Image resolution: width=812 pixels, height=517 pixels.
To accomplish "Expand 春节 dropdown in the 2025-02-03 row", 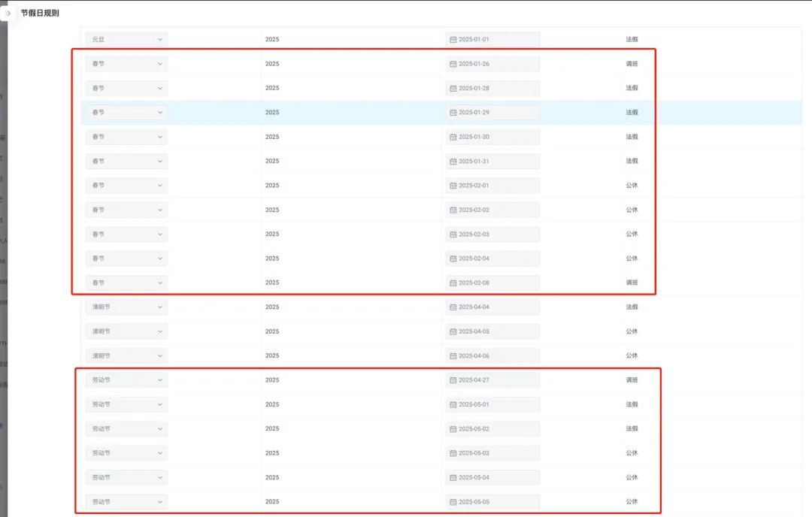I will point(126,234).
